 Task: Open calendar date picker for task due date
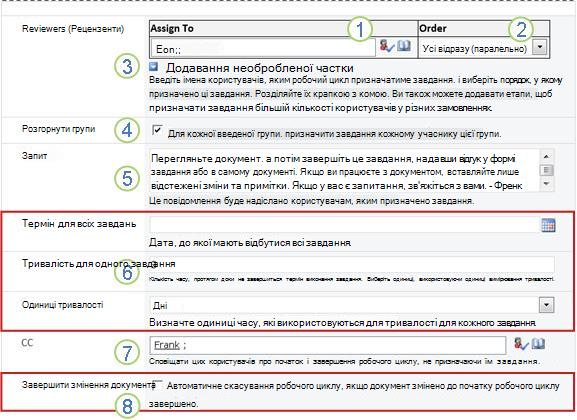pyautogui.click(x=548, y=225)
